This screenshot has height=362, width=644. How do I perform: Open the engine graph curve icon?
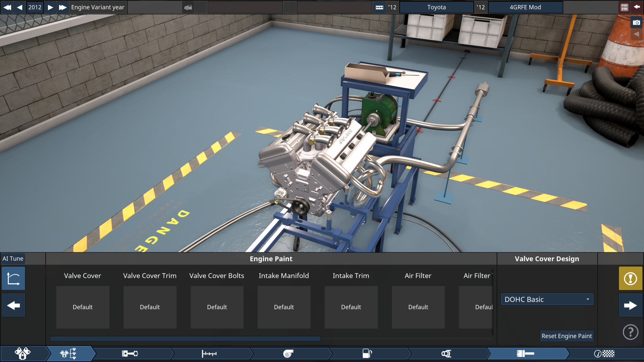pyautogui.click(x=13, y=278)
